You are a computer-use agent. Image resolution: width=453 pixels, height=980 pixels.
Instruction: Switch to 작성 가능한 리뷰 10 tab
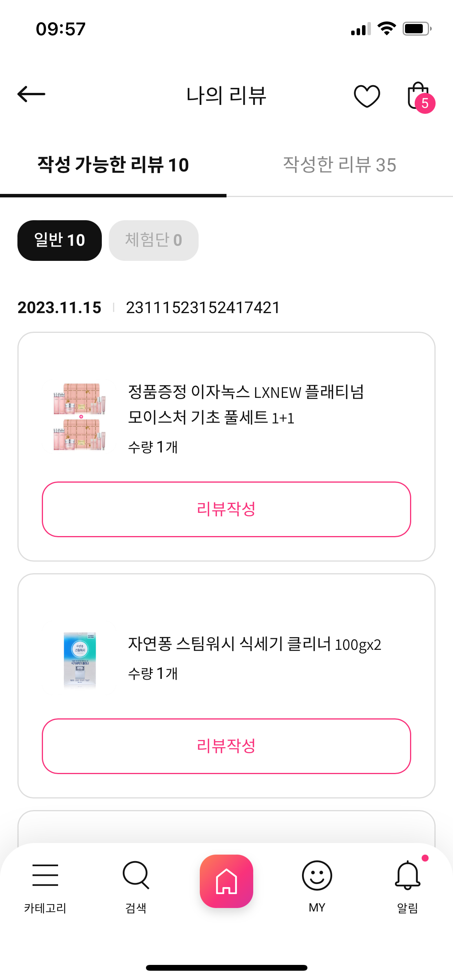[x=113, y=165]
